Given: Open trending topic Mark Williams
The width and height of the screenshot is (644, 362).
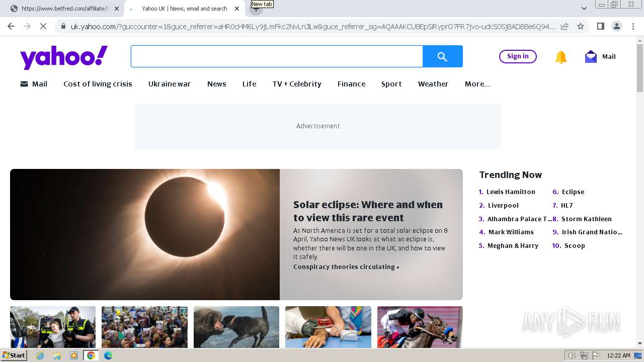Looking at the screenshot, I should (x=511, y=232).
